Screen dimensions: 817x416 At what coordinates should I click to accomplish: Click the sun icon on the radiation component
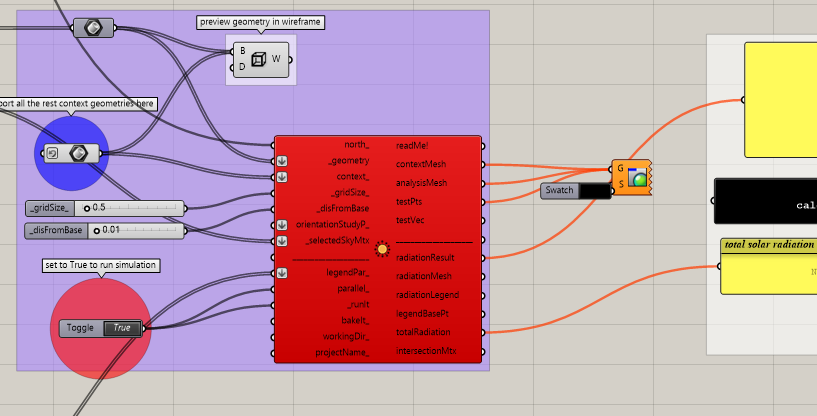[x=381, y=250]
